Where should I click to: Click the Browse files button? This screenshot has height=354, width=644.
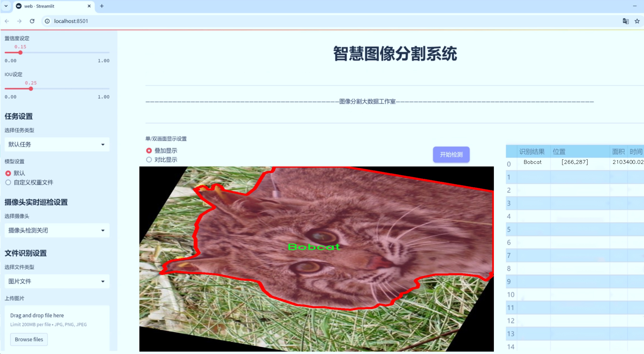pyautogui.click(x=29, y=339)
